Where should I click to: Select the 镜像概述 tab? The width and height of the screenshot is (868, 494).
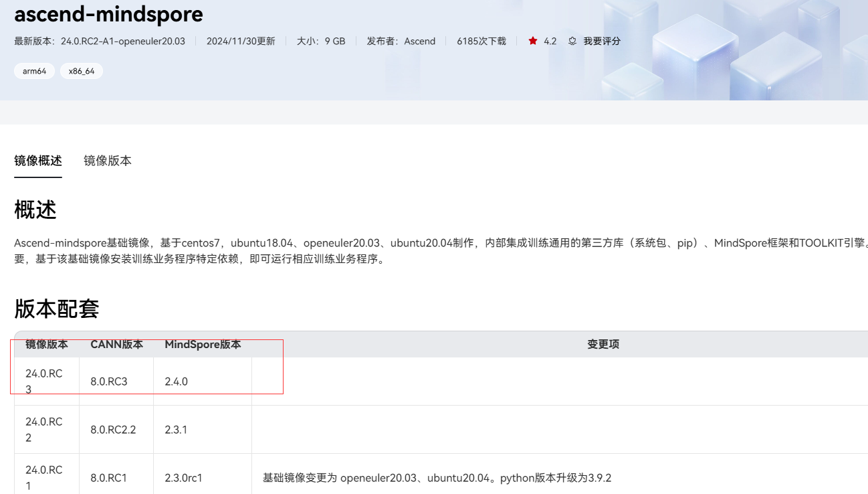(38, 161)
